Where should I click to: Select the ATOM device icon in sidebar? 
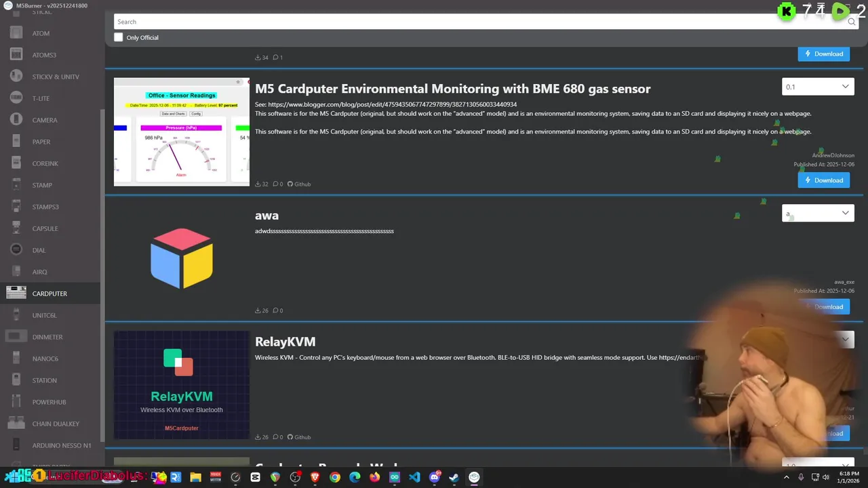point(16,33)
